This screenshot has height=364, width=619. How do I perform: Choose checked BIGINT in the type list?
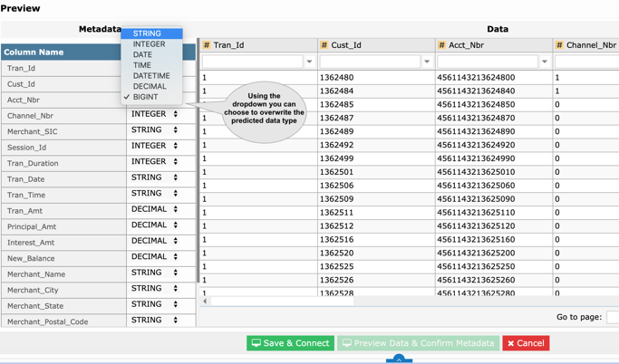[x=151, y=97]
